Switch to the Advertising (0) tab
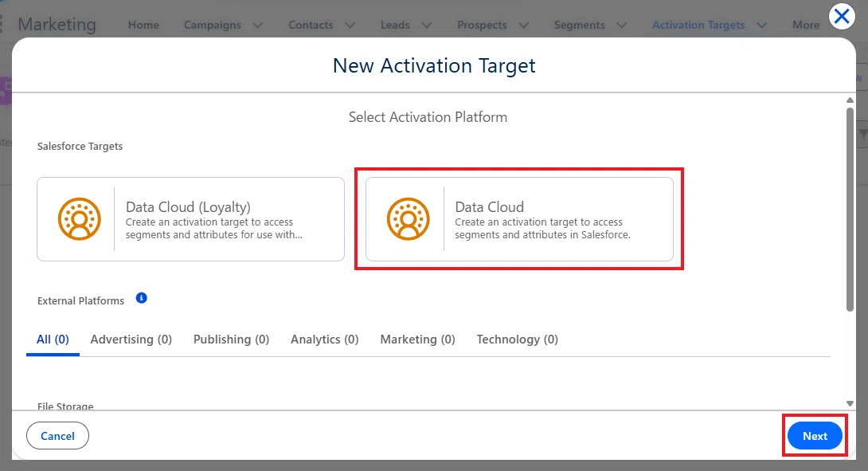The image size is (868, 471). pyautogui.click(x=131, y=340)
